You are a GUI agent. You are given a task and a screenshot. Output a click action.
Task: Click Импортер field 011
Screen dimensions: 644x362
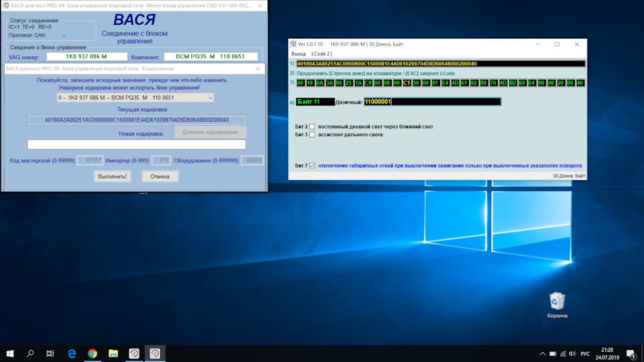[x=161, y=160]
